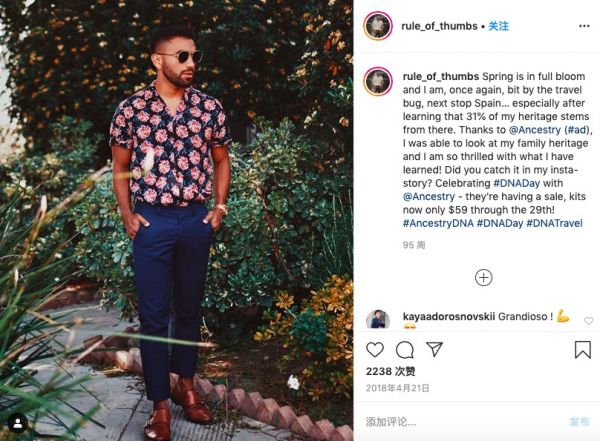The width and height of the screenshot is (600, 441).
Task: Like kayaadorosnovskii's comment with small heart
Action: pyautogui.click(x=588, y=320)
